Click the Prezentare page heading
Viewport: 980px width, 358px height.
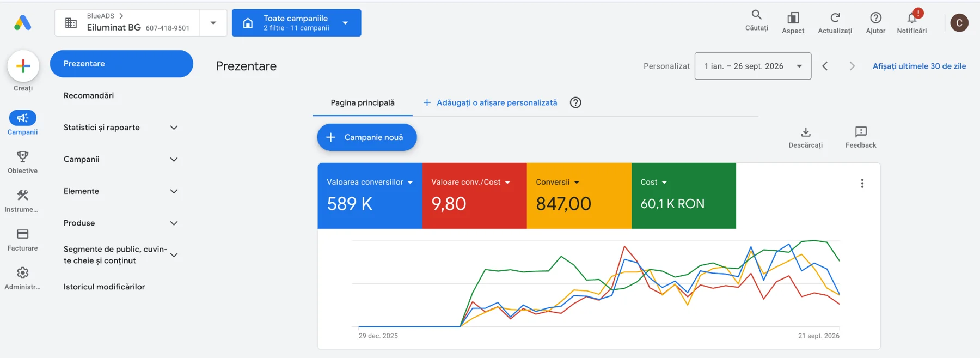tap(246, 66)
